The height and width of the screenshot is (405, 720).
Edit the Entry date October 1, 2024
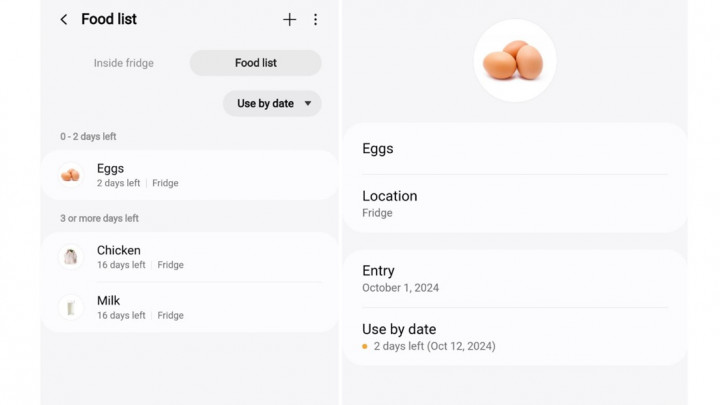pos(514,278)
